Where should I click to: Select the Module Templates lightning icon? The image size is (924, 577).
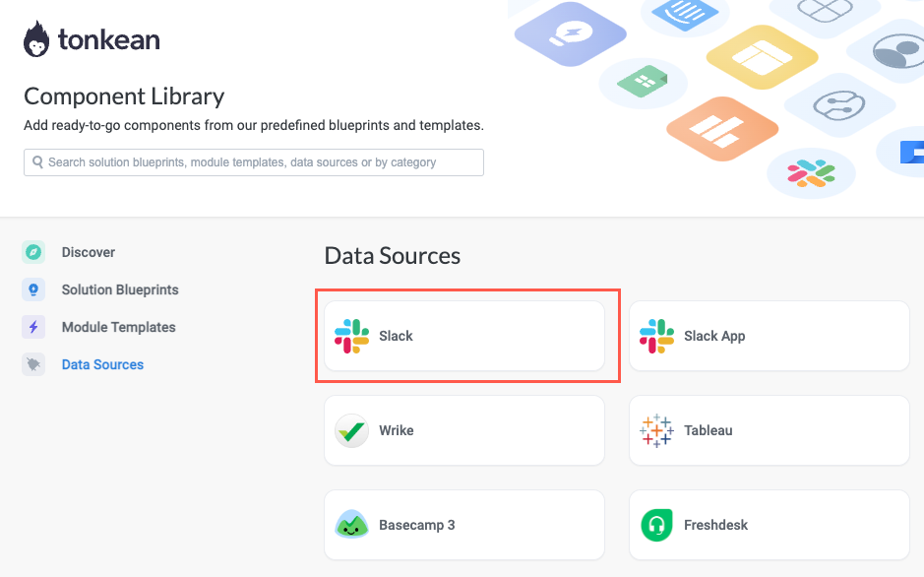pyautogui.click(x=32, y=327)
